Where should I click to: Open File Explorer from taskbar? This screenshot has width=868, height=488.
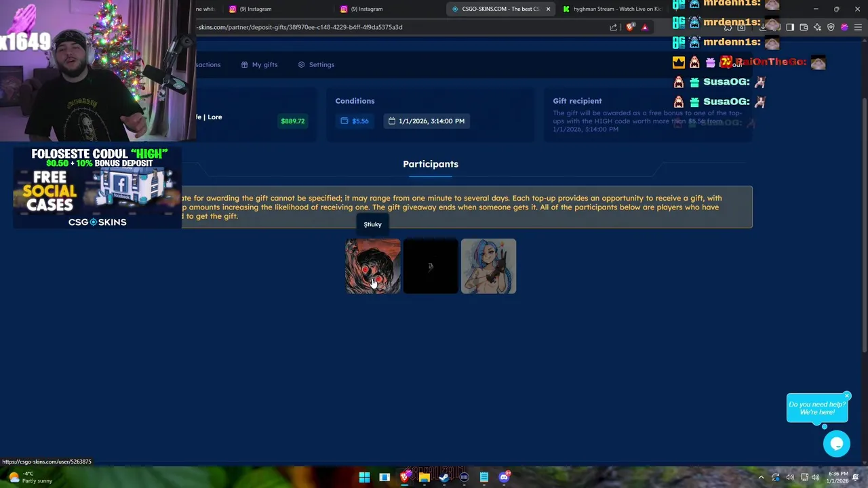pos(425,477)
